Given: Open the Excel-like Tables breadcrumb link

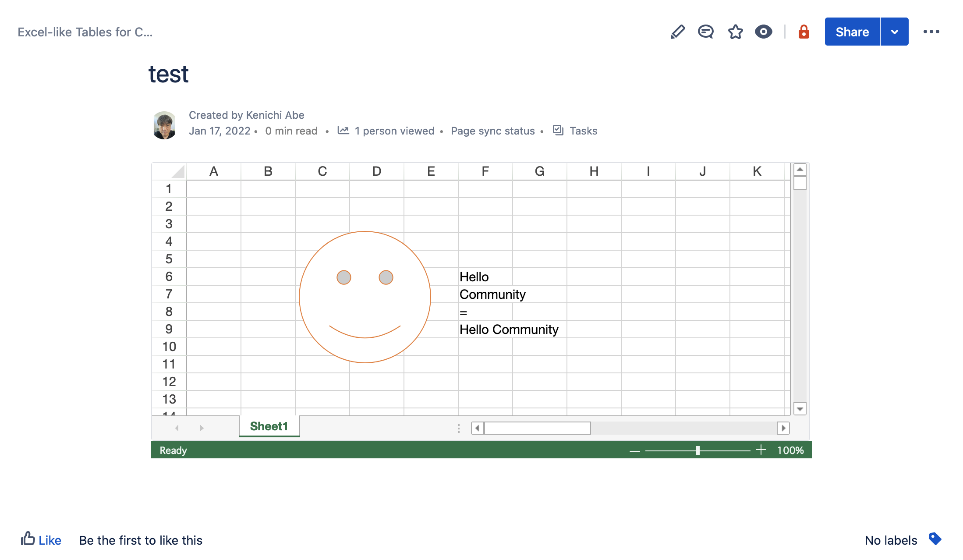Looking at the screenshot, I should [85, 32].
